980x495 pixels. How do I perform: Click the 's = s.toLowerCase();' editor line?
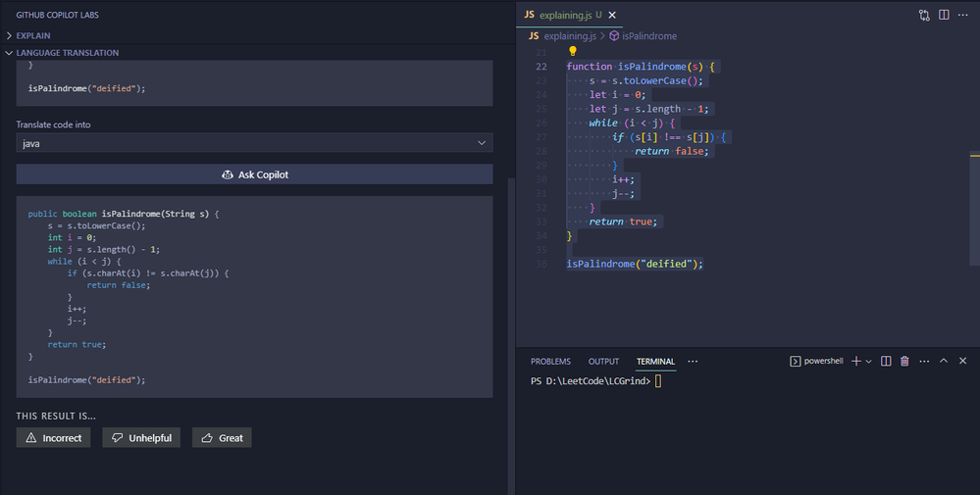tap(645, 80)
